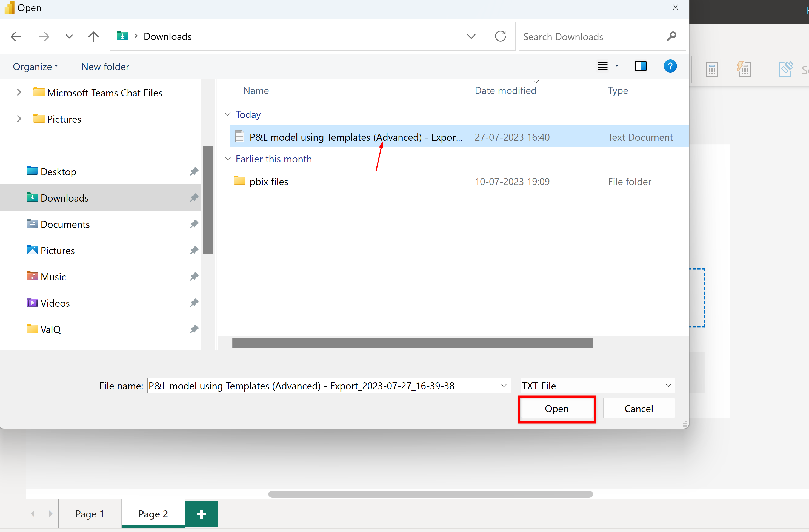Click the list view layout icon

pos(603,66)
